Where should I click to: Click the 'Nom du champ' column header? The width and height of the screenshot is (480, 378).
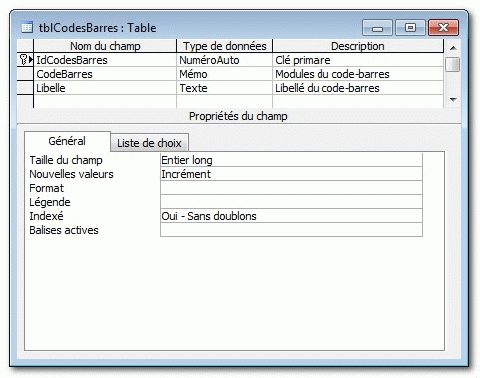point(105,46)
